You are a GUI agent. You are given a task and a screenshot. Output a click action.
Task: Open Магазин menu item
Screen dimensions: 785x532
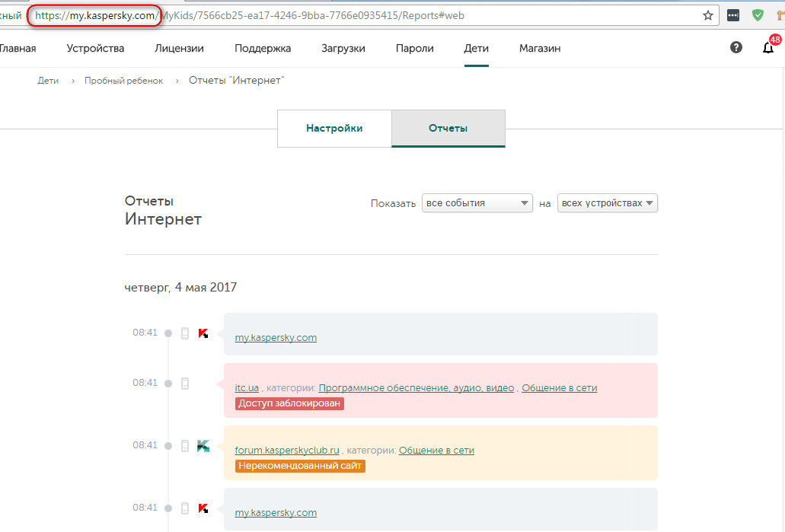click(540, 49)
